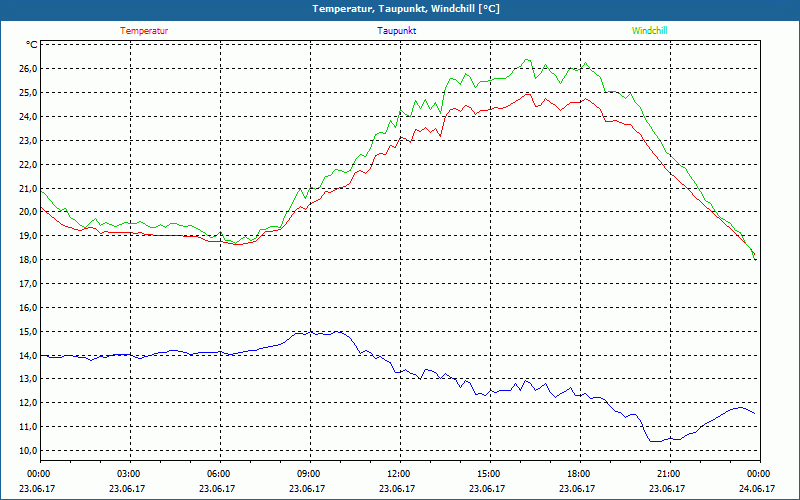This screenshot has width=800, height=500.
Task: Click the 21,0 y-axis value
Action: click(29, 189)
